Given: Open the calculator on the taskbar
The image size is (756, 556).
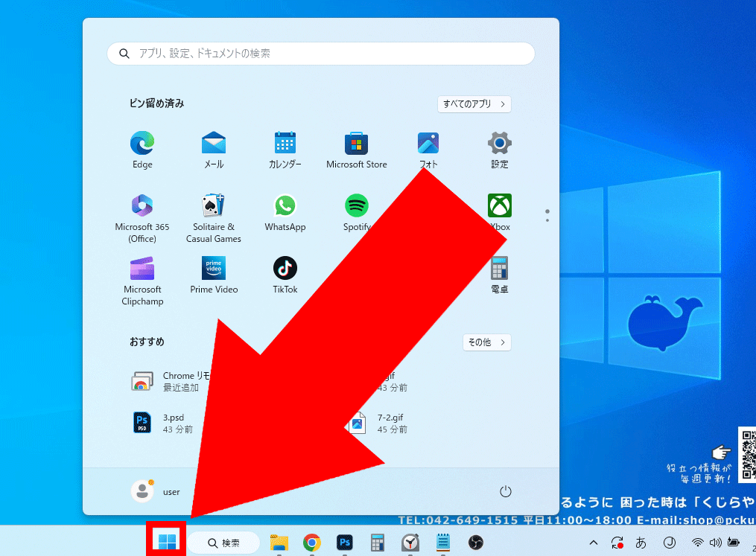Looking at the screenshot, I should (378, 543).
